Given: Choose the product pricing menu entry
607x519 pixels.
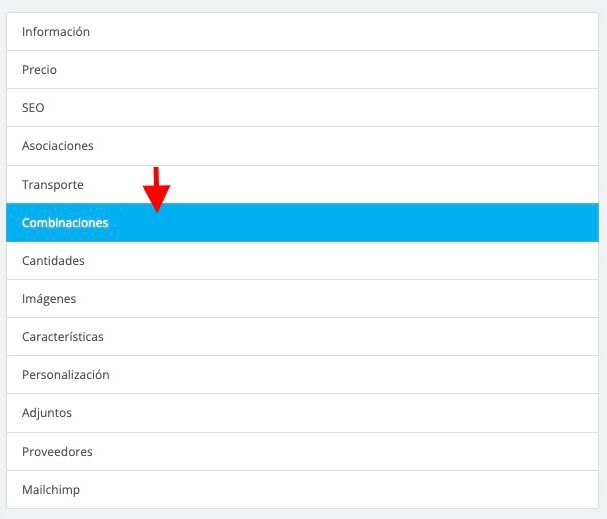Looking at the screenshot, I should [302, 70].
